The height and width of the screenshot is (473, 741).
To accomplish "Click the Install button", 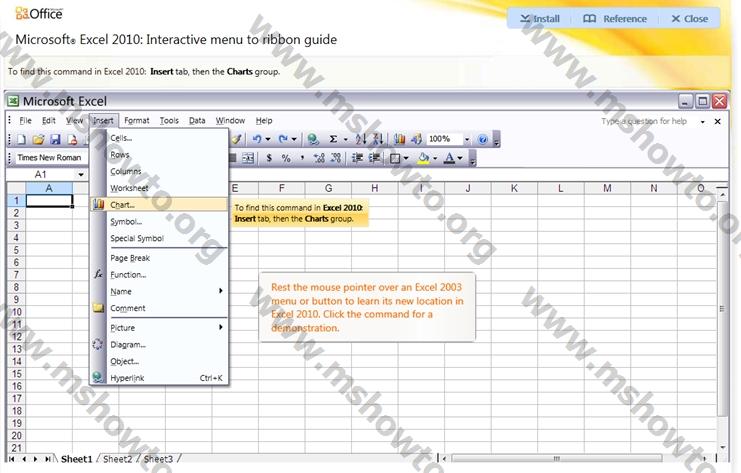I will click(x=538, y=18).
